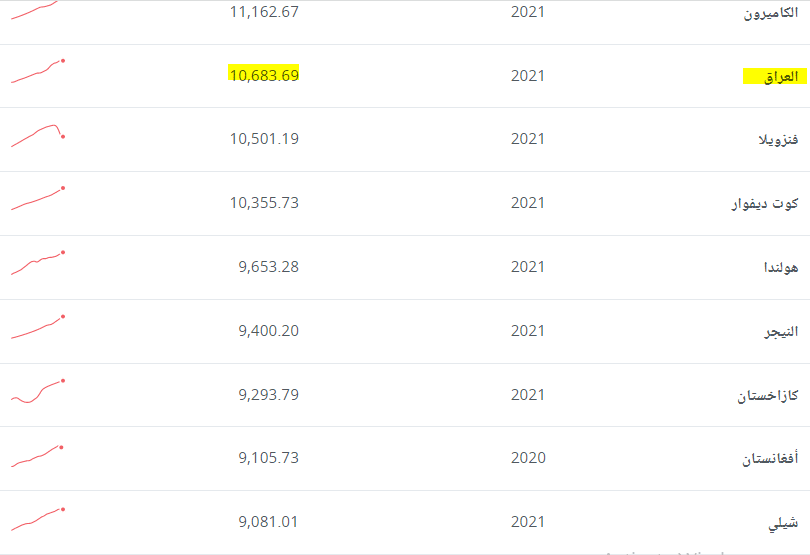Viewport: 810px width, 555px height.
Task: Open the Venezuela trend sparkline
Action: pyautogui.click(x=38, y=136)
